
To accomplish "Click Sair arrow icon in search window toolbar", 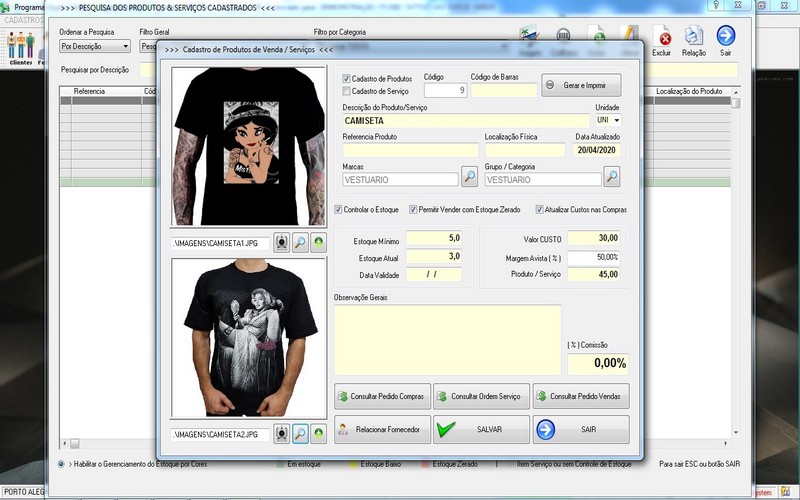I will pyautogui.click(x=726, y=41).
